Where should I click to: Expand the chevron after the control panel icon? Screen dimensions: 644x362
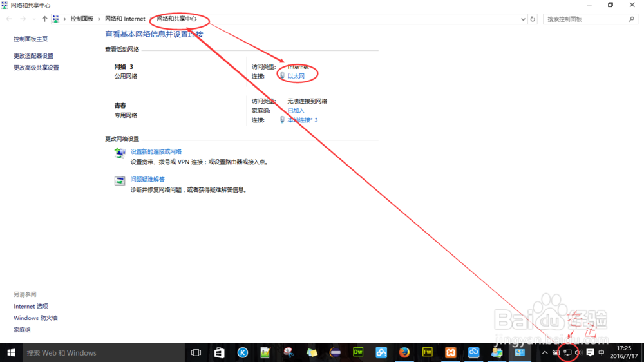(64, 19)
